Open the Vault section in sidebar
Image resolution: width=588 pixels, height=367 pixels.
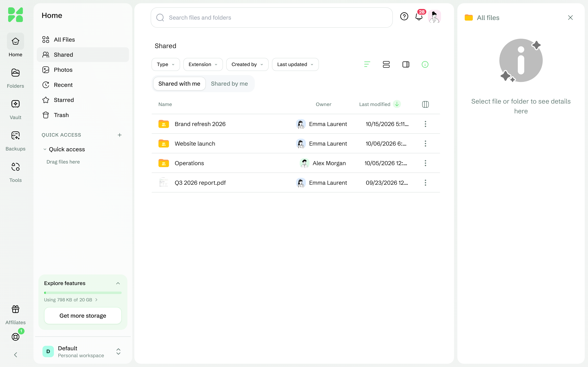click(x=15, y=109)
